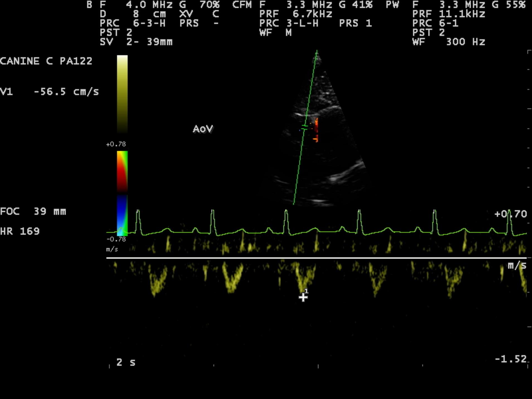Select the CANINE C PA122 preset label
This screenshot has width=532, height=399.
click(x=46, y=61)
